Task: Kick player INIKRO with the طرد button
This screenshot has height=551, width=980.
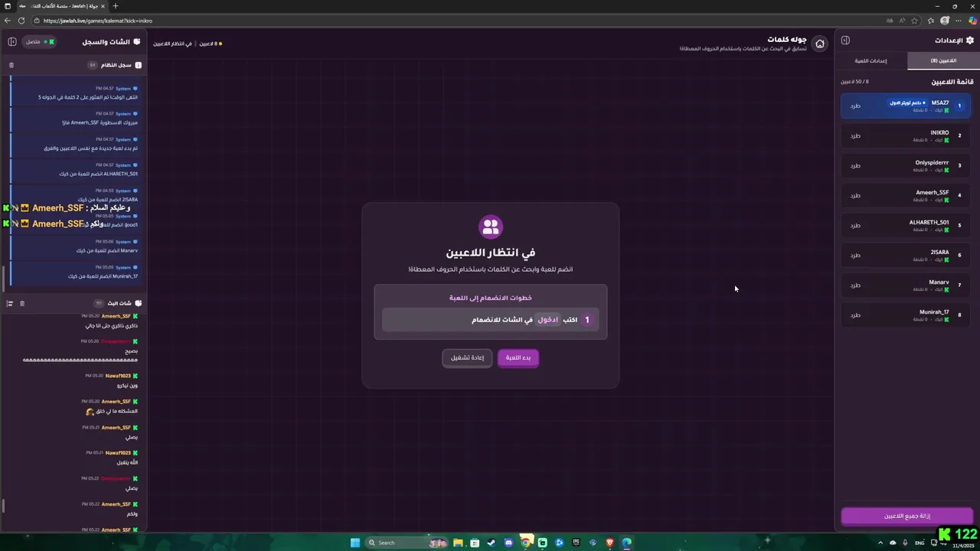Action: pyautogui.click(x=855, y=135)
